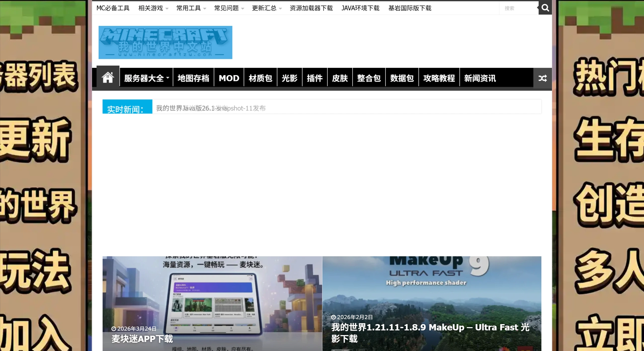Open the MakeUp Ultra Fast 光影下载 article
Viewport: 644px width, 351px height.
[x=430, y=333]
